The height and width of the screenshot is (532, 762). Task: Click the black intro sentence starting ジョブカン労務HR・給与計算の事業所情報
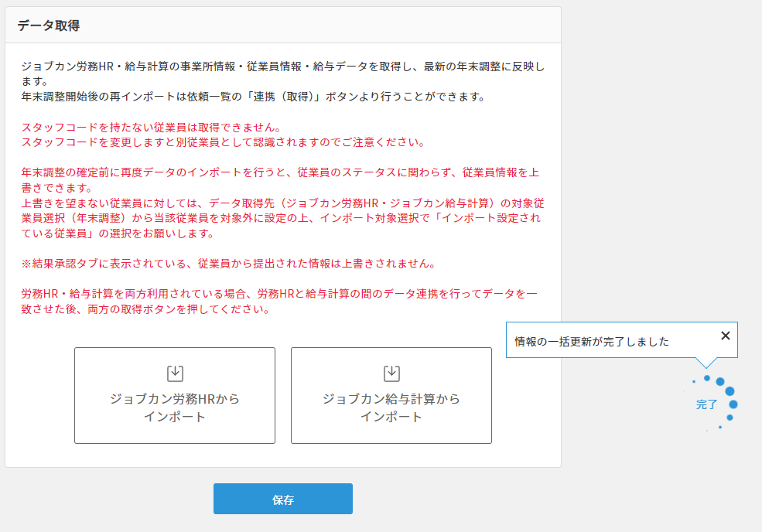[283, 73]
